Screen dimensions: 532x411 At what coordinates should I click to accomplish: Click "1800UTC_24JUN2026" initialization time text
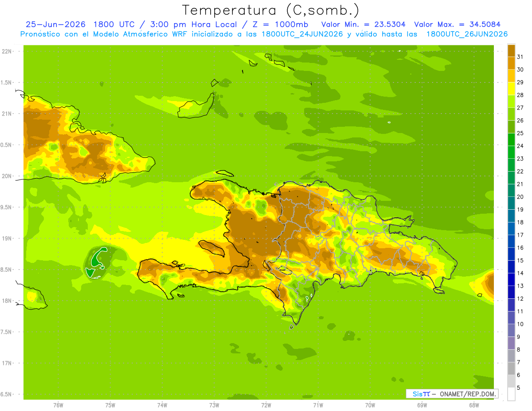[302, 34]
